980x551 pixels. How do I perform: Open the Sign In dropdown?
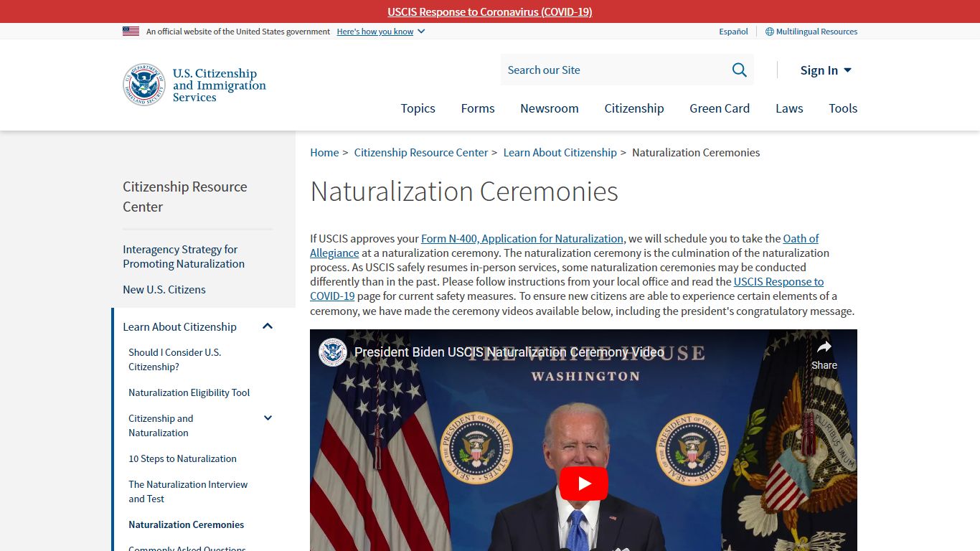pos(826,70)
